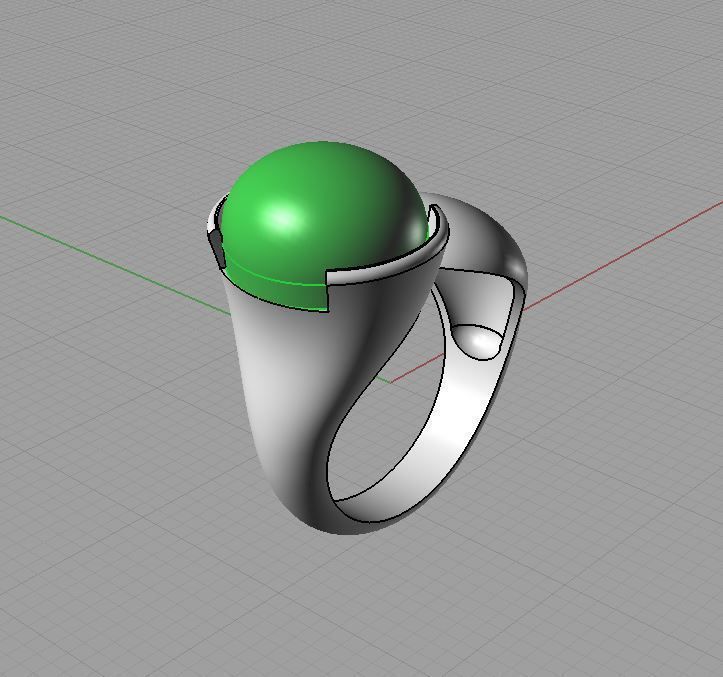Click the red X-axis line

tap(622, 255)
